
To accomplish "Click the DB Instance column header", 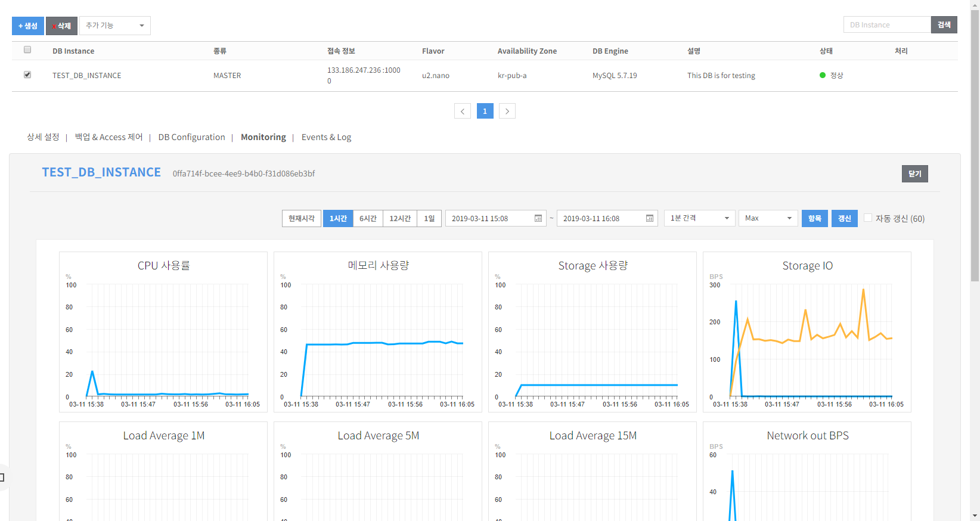I will click(x=73, y=51).
